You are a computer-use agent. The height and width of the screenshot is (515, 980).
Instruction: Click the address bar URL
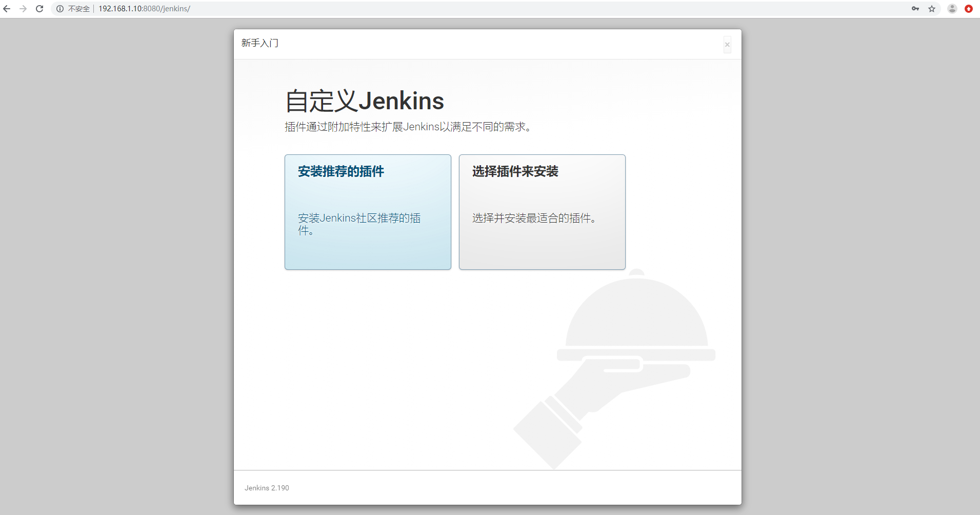pyautogui.click(x=144, y=9)
